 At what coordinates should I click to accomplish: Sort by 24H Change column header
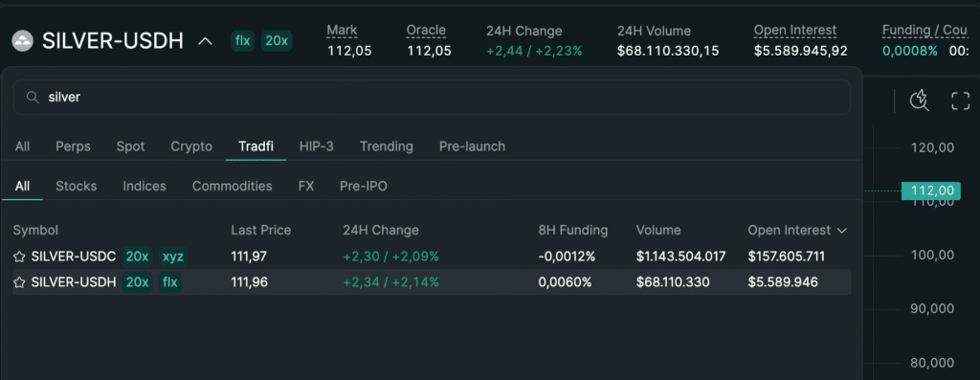point(381,230)
